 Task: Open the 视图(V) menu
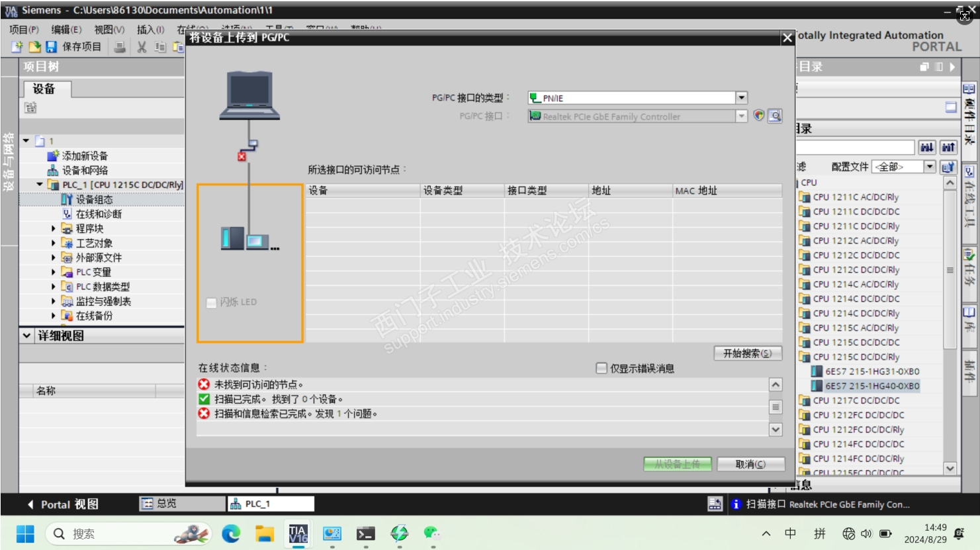click(x=109, y=29)
